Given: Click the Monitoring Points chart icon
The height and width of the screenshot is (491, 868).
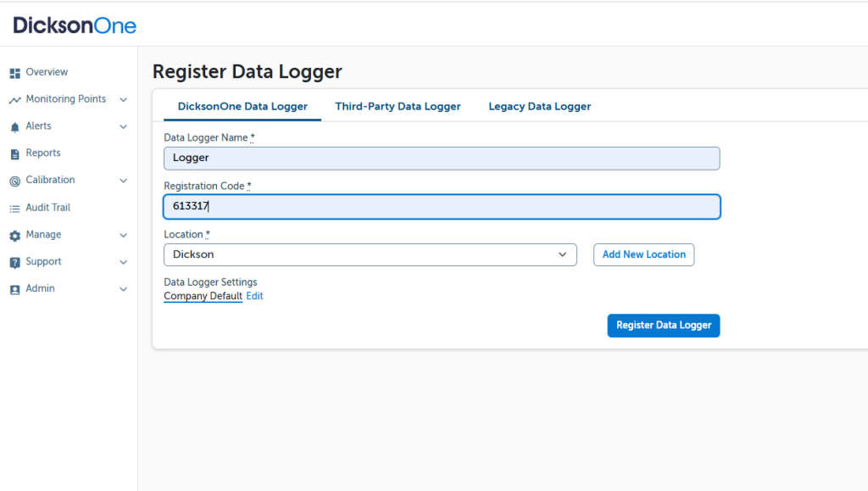Looking at the screenshot, I should 14,100.
